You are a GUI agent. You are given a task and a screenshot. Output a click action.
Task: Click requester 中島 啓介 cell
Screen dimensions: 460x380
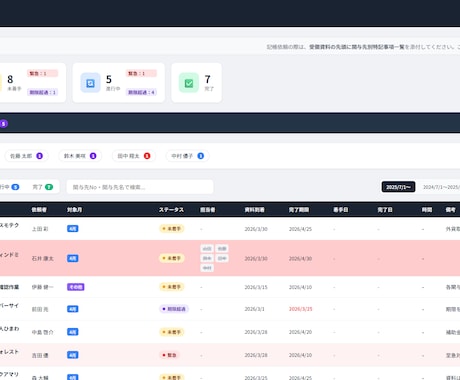[43, 332]
